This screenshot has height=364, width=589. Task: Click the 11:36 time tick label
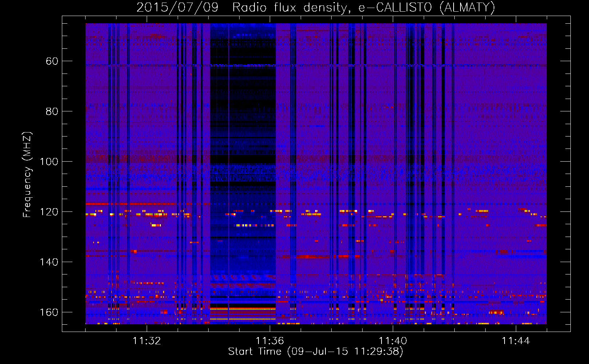click(270, 341)
